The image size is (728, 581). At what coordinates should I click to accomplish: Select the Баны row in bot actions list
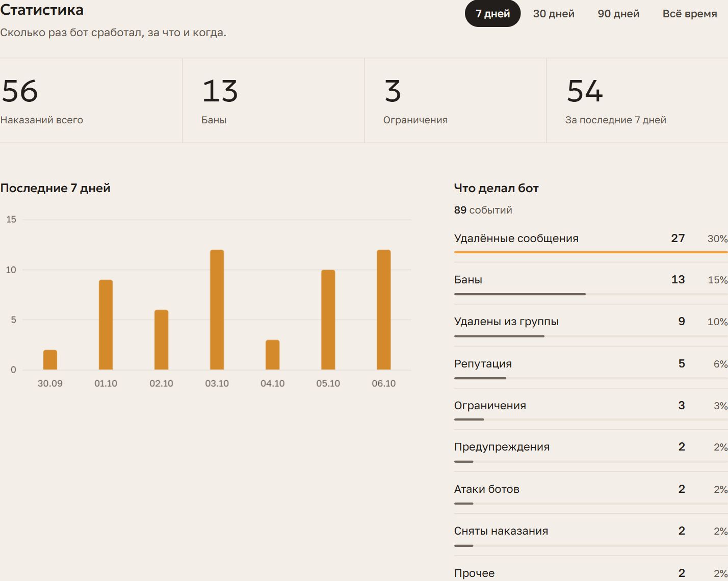point(591,283)
